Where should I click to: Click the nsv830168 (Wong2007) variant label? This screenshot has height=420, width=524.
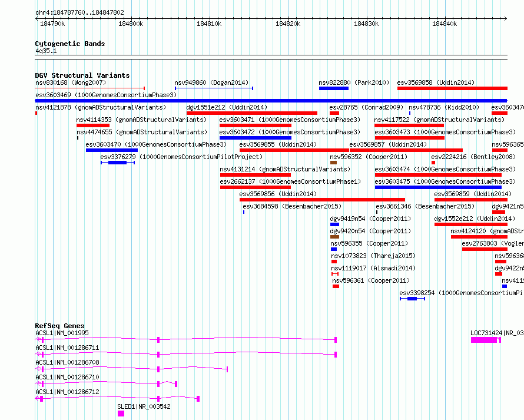71,82
